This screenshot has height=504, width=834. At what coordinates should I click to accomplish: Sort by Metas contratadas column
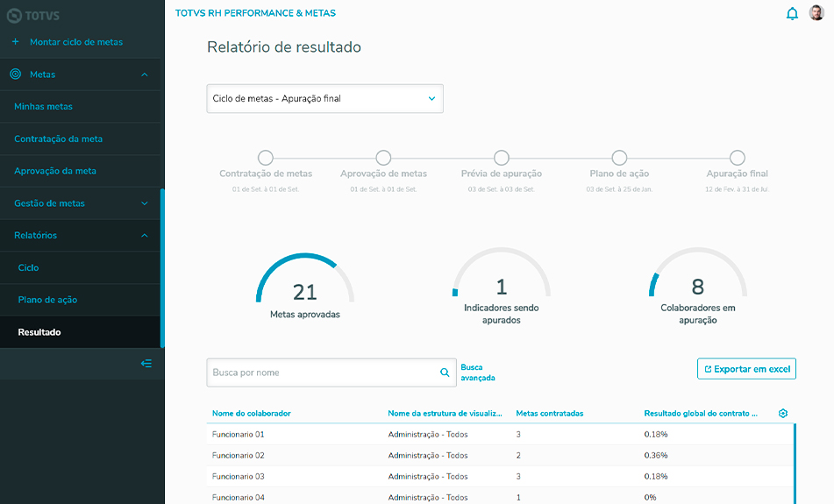550,413
